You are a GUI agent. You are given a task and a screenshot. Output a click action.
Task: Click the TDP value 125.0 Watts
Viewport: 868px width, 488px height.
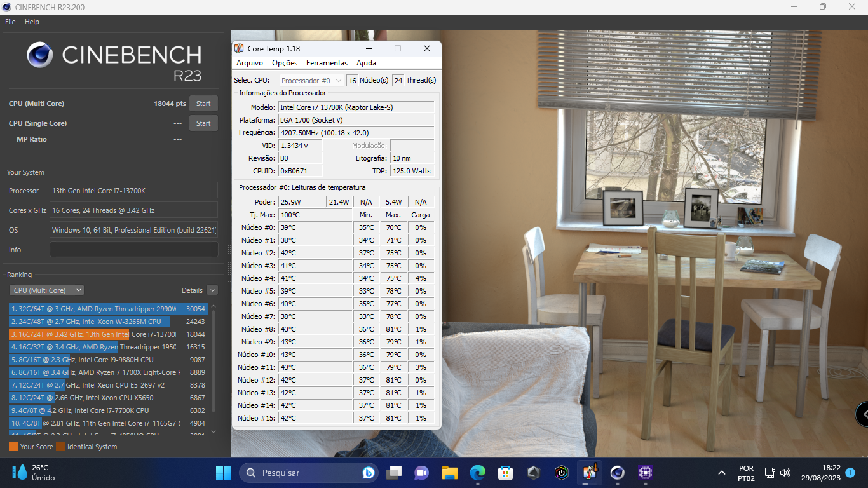(x=412, y=171)
